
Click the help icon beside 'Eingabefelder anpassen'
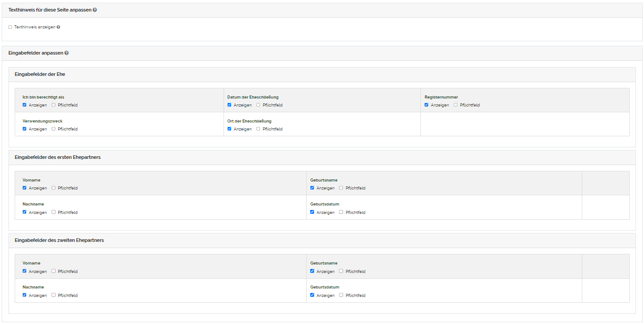click(67, 53)
